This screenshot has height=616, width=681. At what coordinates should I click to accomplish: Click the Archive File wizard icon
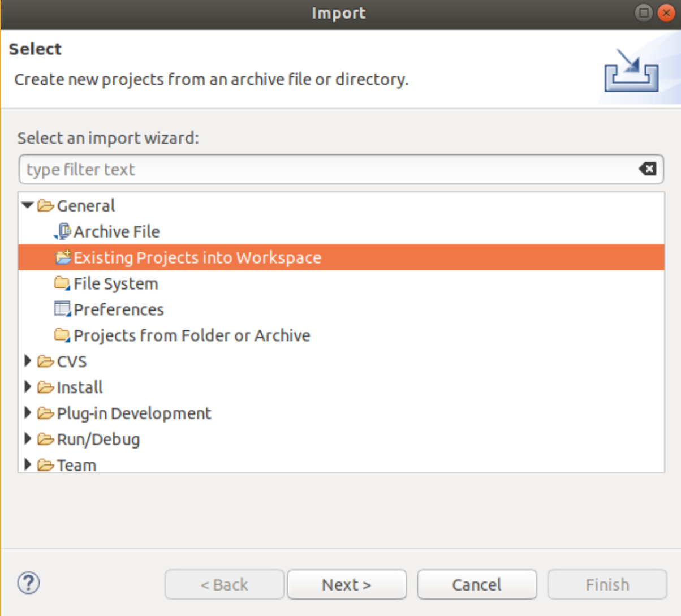point(63,231)
